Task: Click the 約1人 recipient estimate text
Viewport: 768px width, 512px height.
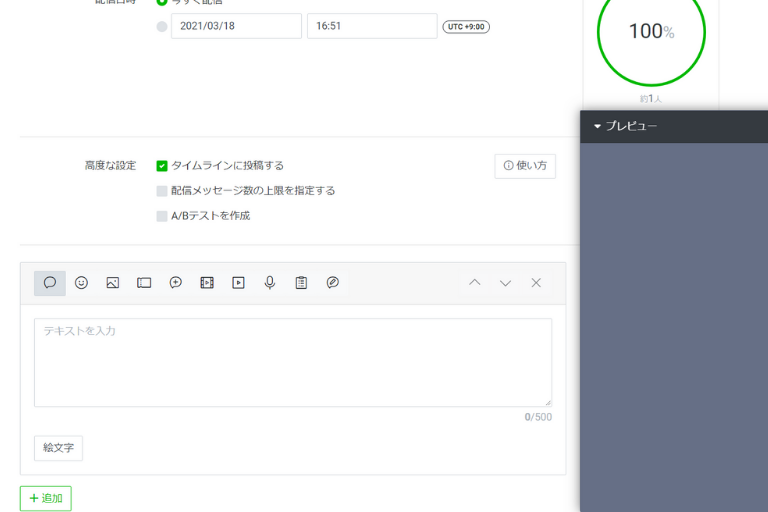Action: 651,99
